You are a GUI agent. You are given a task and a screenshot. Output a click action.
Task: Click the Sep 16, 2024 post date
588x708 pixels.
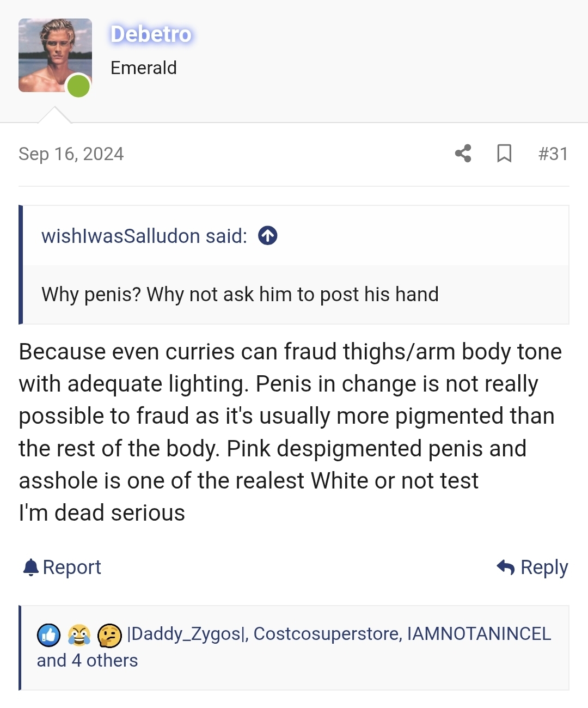[71, 154]
